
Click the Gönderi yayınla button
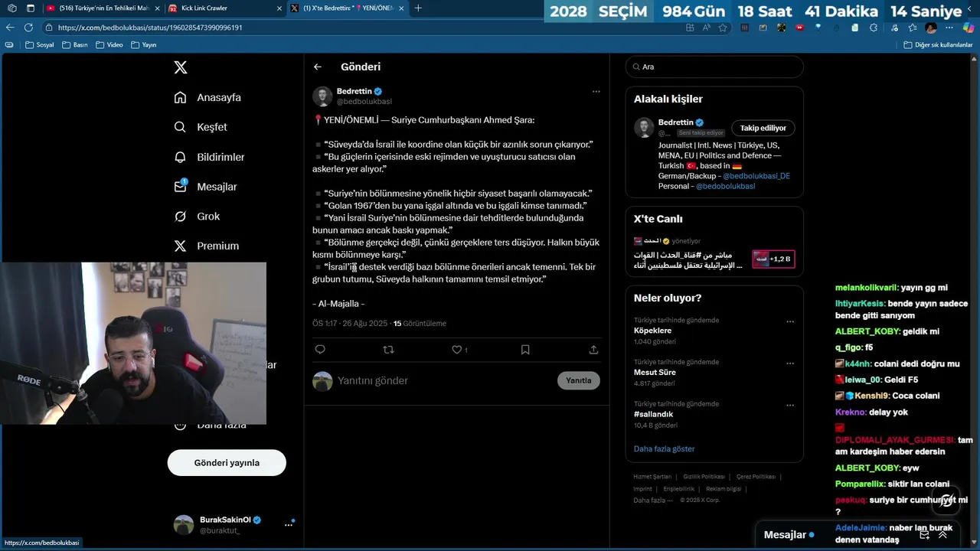pyautogui.click(x=227, y=462)
